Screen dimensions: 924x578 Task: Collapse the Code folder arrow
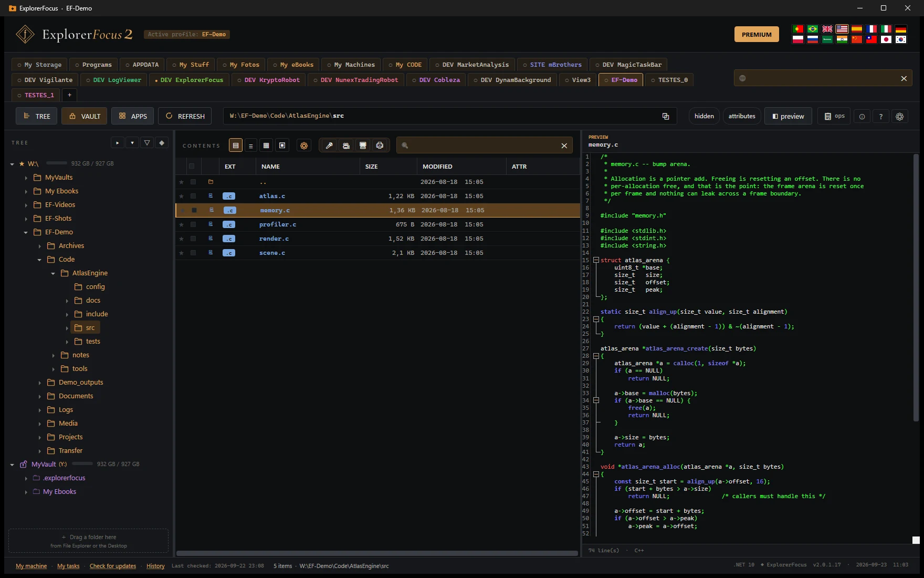click(x=39, y=260)
